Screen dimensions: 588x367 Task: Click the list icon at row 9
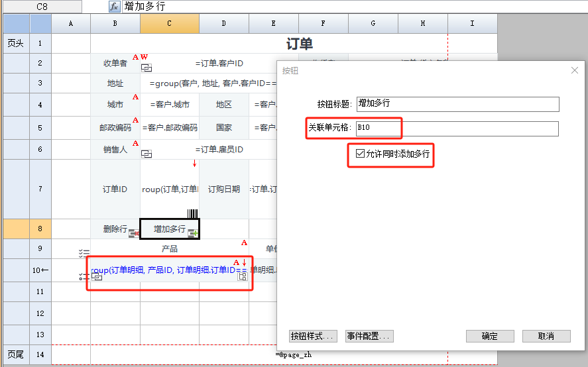click(x=84, y=253)
